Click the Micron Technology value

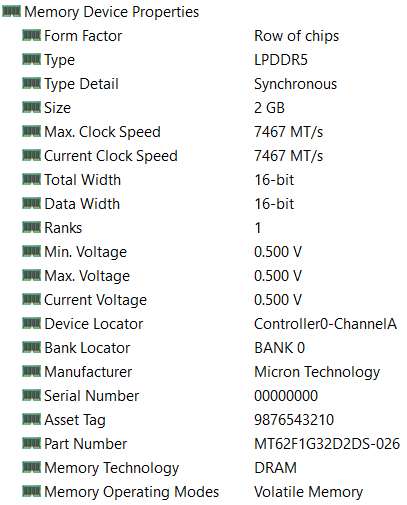tap(317, 372)
